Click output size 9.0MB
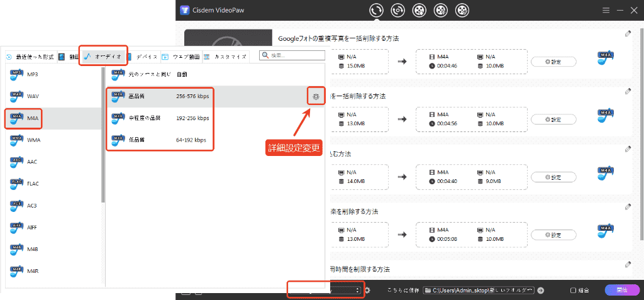 pyautogui.click(x=493, y=181)
